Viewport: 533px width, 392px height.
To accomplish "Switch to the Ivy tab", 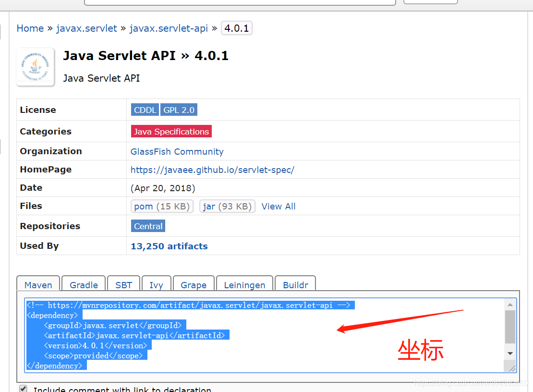I will click(x=157, y=284).
